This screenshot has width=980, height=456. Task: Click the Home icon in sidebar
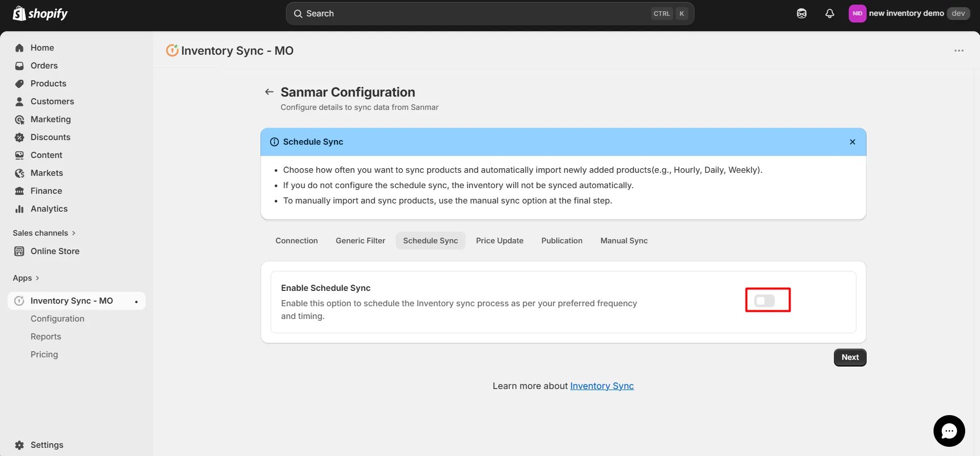pyautogui.click(x=19, y=48)
